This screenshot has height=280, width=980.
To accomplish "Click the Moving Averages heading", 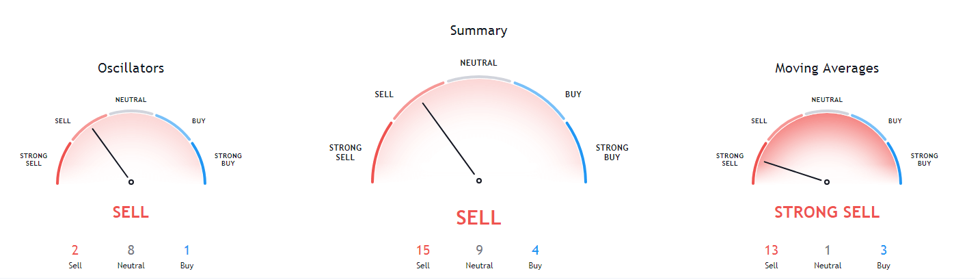I will [827, 68].
